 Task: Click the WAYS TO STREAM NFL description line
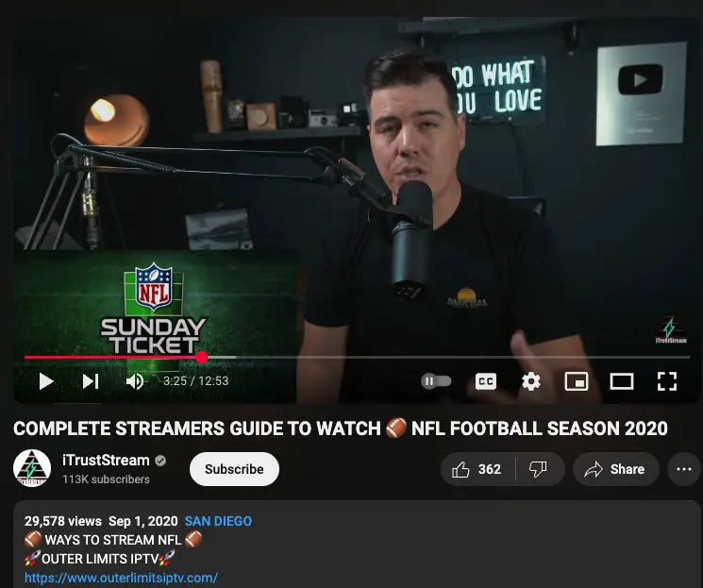113,540
